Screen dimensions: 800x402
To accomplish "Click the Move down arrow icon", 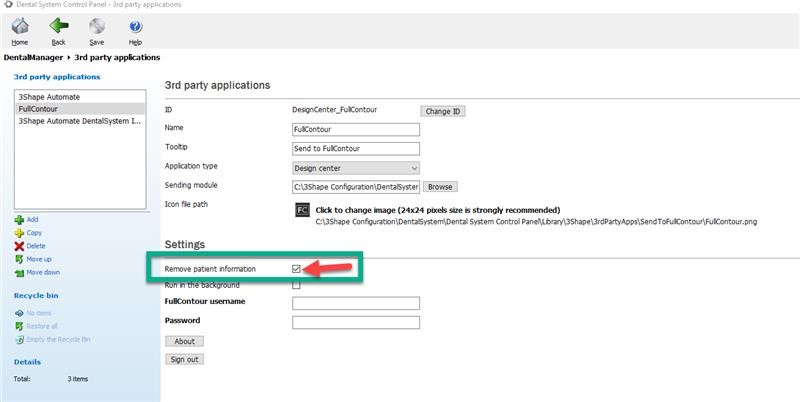I will 19,273.
